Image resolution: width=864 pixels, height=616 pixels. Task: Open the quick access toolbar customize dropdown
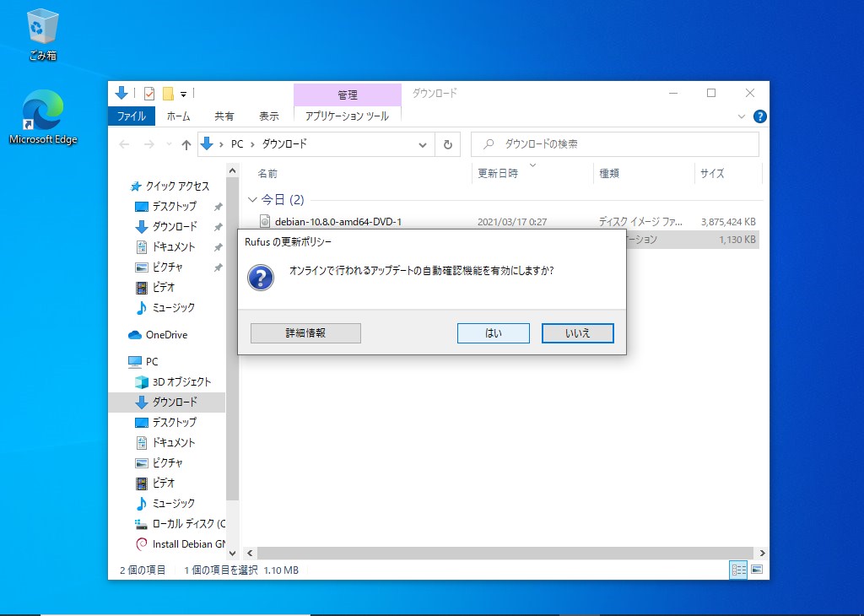point(183,94)
